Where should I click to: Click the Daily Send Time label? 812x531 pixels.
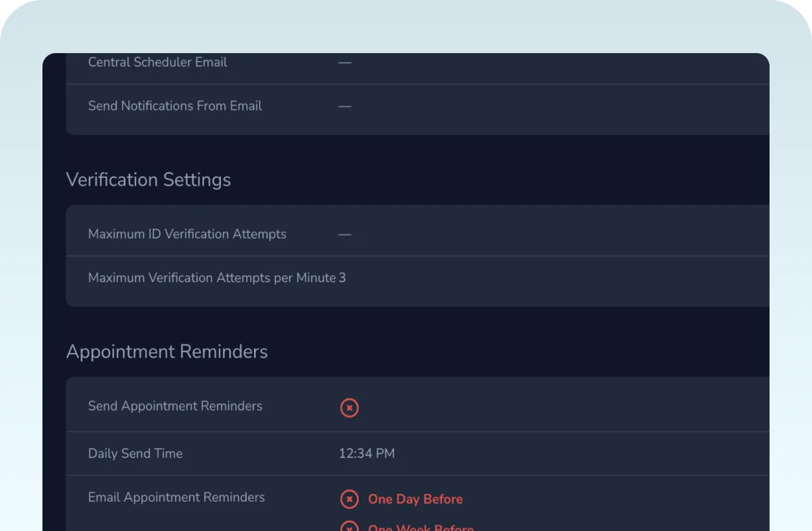coord(135,454)
